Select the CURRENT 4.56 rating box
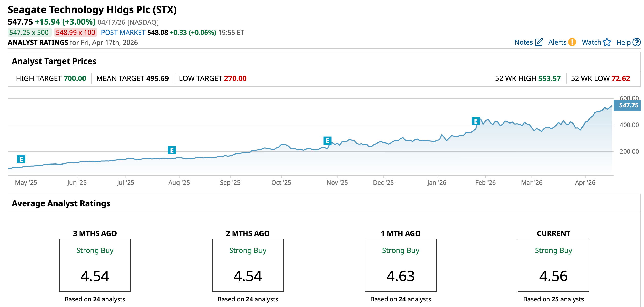 tap(553, 265)
